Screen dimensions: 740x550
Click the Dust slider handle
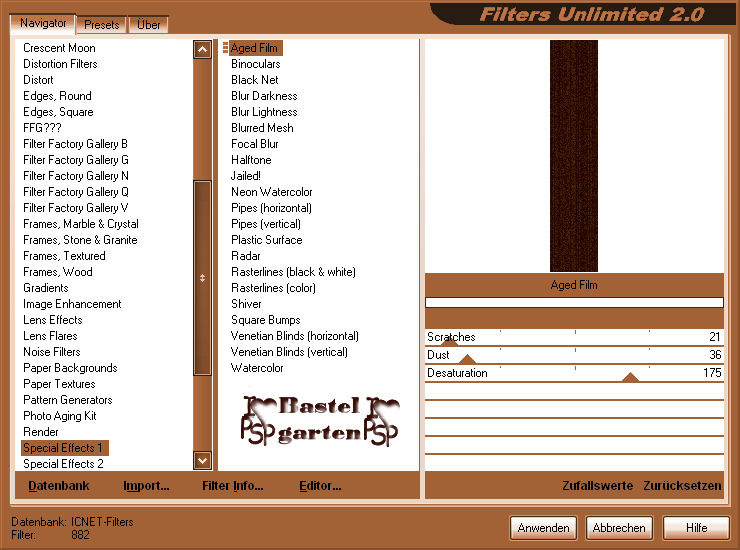coord(467,359)
